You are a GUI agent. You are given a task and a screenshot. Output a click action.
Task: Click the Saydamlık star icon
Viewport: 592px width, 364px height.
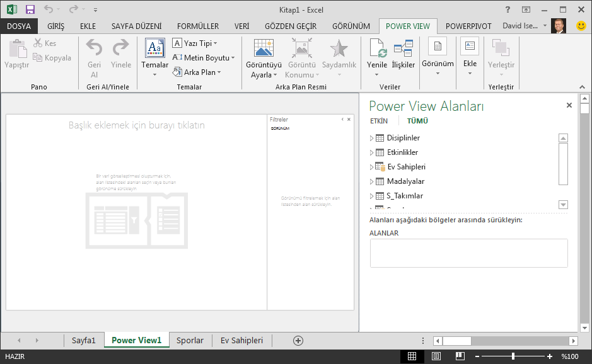[x=339, y=48]
